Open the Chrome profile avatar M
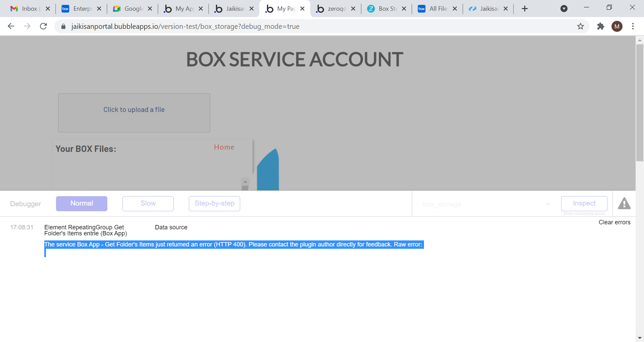Image resolution: width=644 pixels, height=342 pixels. (x=617, y=26)
